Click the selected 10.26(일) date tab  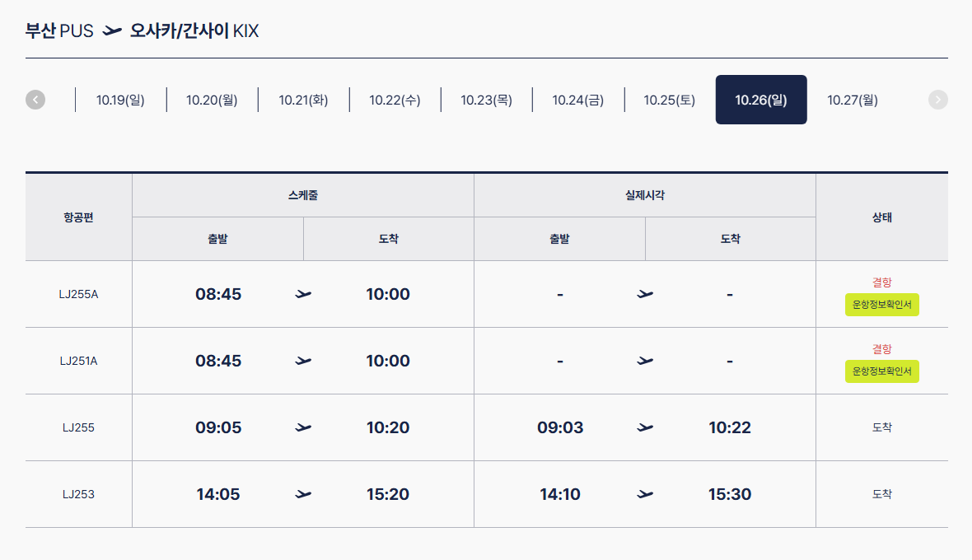point(761,100)
